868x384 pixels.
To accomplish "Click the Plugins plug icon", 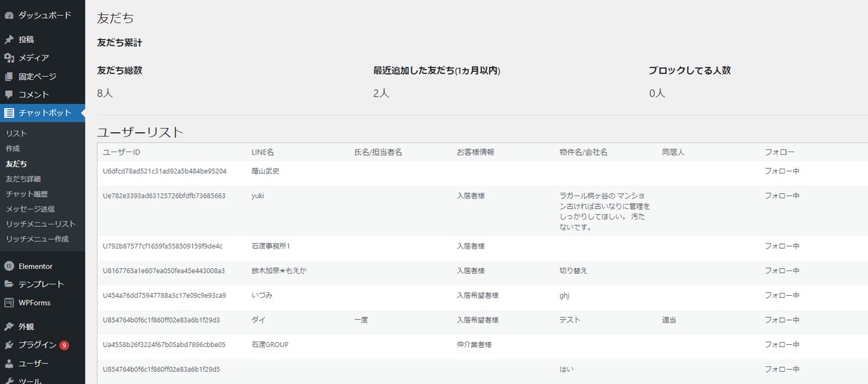I will pos(9,345).
